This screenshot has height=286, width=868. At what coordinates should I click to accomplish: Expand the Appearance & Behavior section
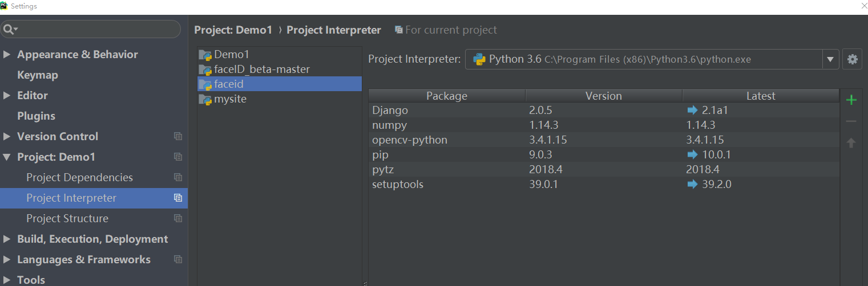click(7, 55)
